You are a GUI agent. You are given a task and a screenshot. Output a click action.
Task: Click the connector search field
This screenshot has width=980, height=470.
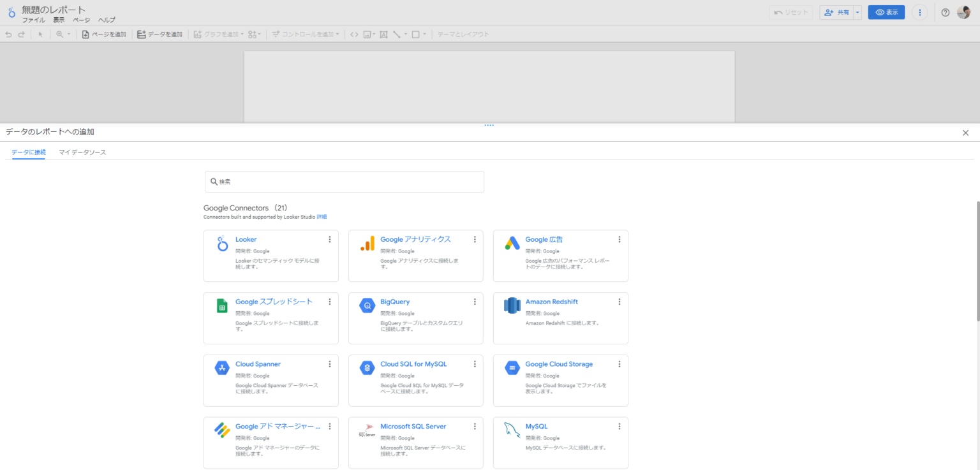[x=345, y=182]
